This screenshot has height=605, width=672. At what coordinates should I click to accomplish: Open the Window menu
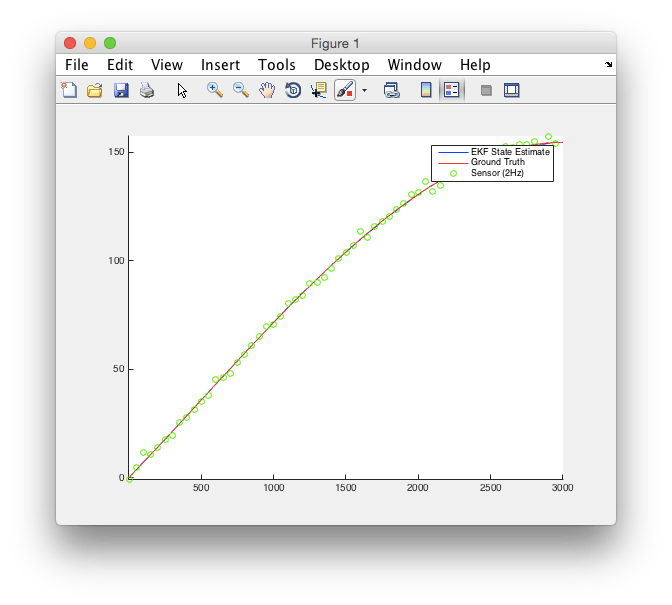coord(414,65)
